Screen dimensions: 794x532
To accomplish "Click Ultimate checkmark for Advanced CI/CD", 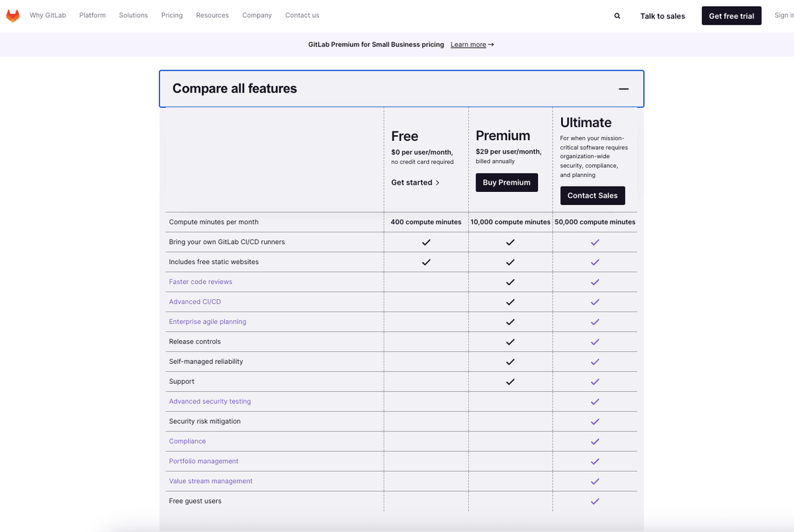I will click(595, 302).
